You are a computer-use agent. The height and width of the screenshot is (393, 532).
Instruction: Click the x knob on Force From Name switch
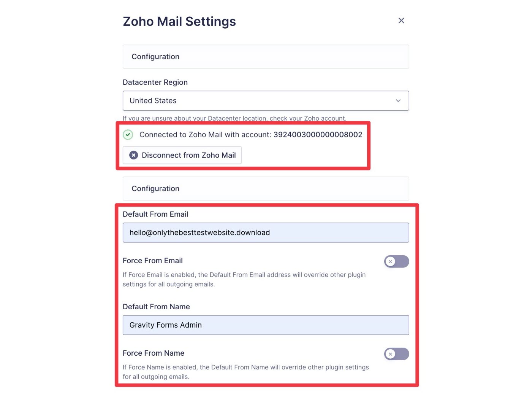[390, 354]
